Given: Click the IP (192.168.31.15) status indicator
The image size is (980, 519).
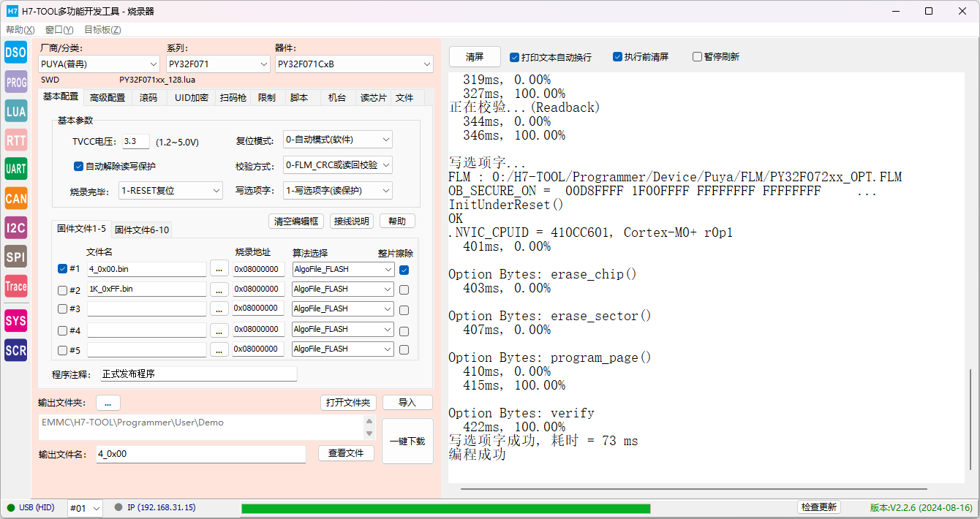Looking at the screenshot, I should click(155, 507).
